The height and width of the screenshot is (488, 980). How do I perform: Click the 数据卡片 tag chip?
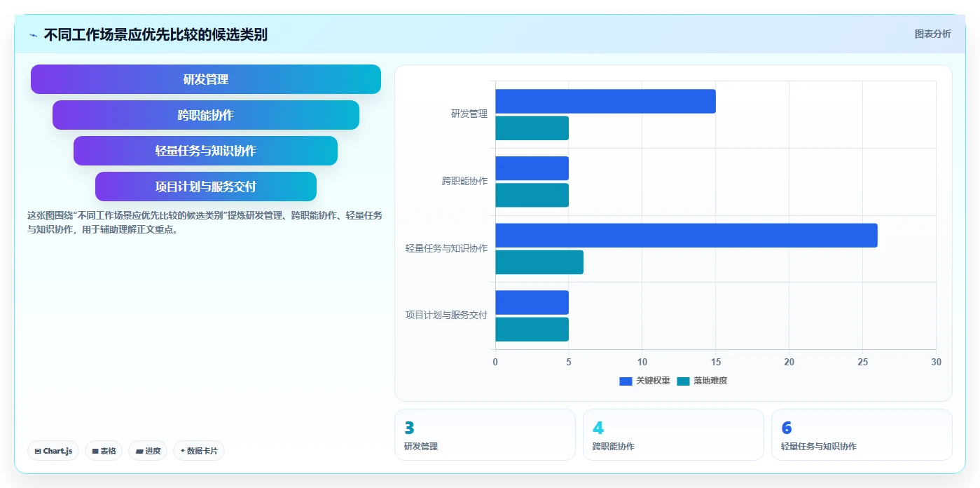point(199,451)
